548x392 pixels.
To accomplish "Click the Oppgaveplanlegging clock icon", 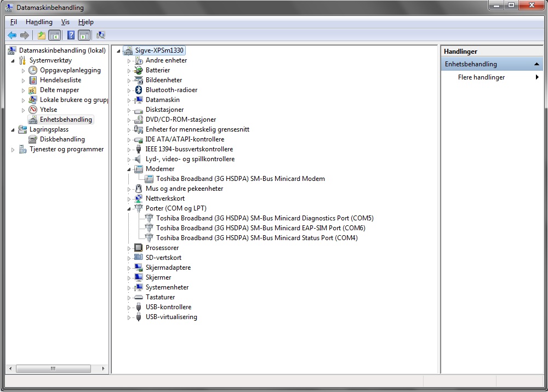I will pyautogui.click(x=33, y=70).
